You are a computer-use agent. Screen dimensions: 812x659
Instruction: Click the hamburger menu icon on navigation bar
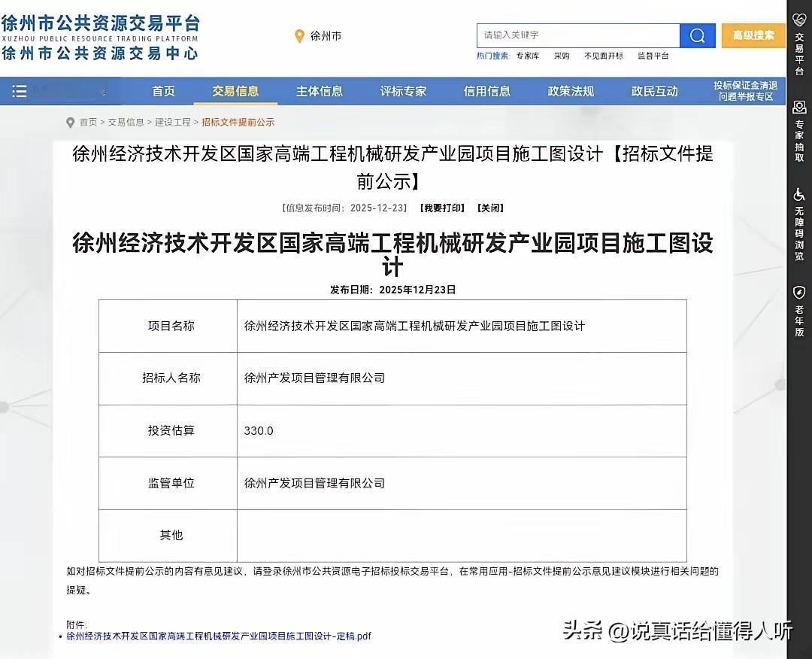tap(20, 91)
